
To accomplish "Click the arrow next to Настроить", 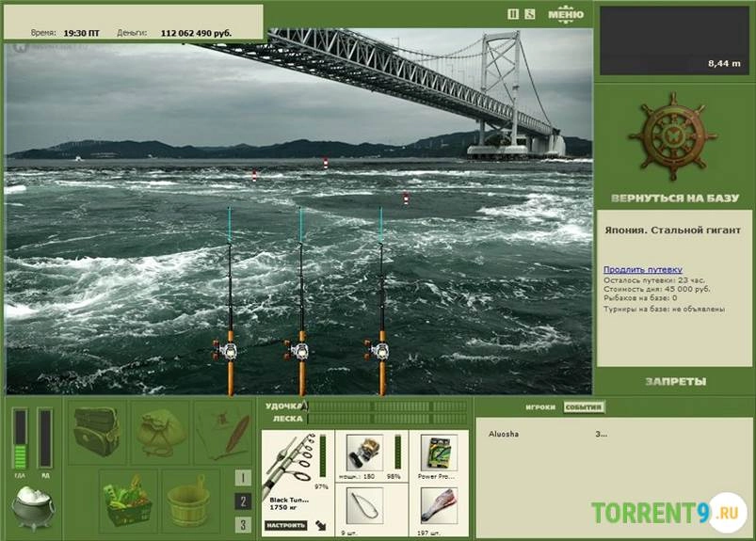I will click(x=320, y=525).
